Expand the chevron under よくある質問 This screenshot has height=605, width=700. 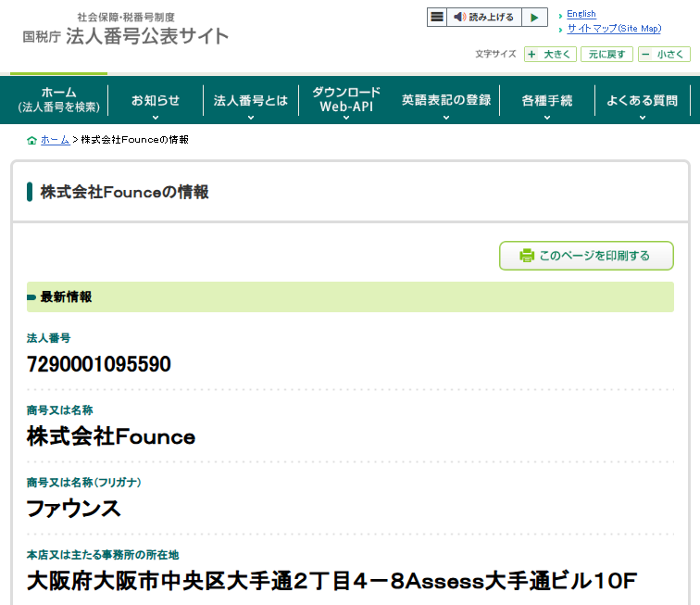643,118
